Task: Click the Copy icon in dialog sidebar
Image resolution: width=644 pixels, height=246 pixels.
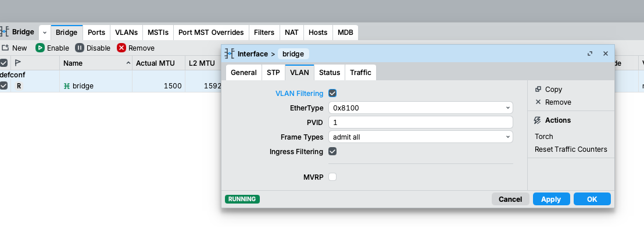Action: [x=538, y=89]
